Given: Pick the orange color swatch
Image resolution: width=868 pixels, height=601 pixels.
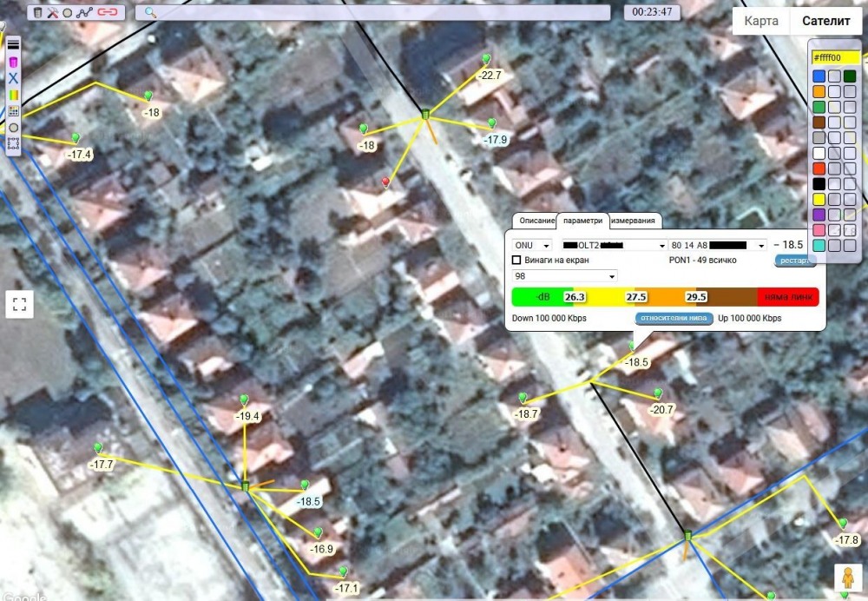Looking at the screenshot, I should 819,91.
